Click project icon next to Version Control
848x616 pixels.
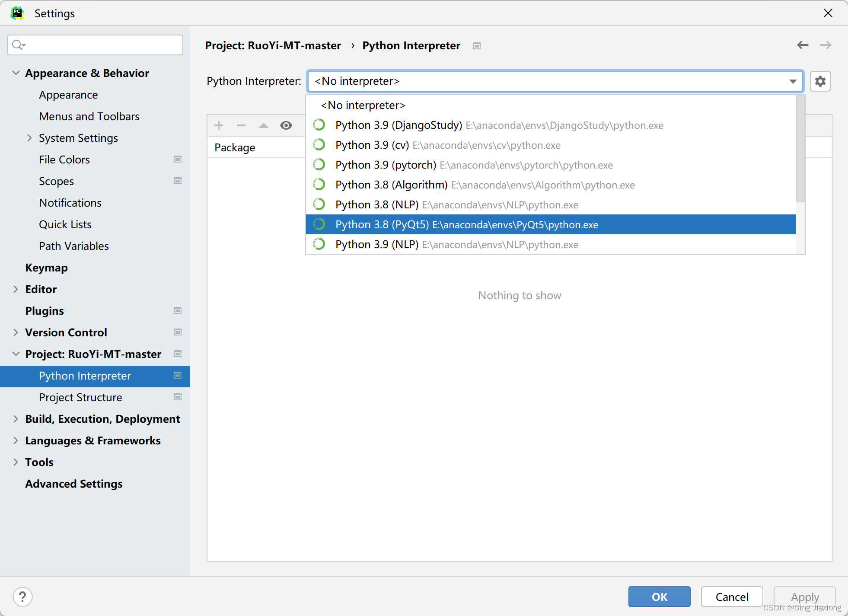click(177, 332)
